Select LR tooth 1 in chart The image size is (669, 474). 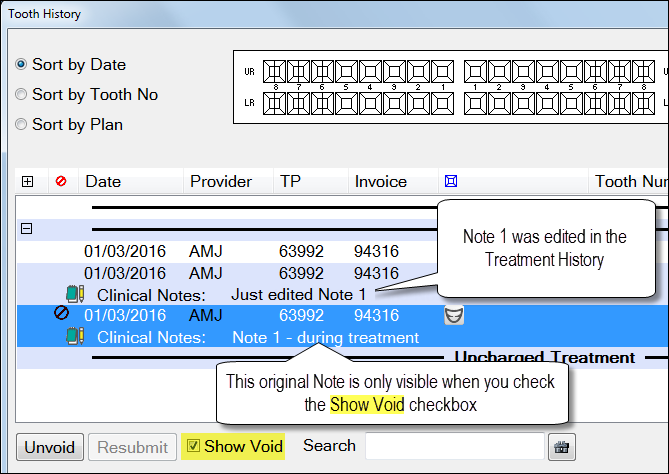pos(442,104)
